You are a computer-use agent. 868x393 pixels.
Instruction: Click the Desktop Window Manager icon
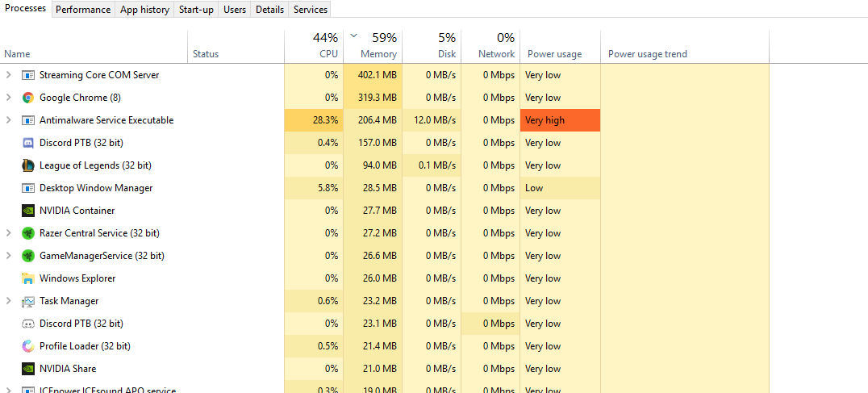28,188
